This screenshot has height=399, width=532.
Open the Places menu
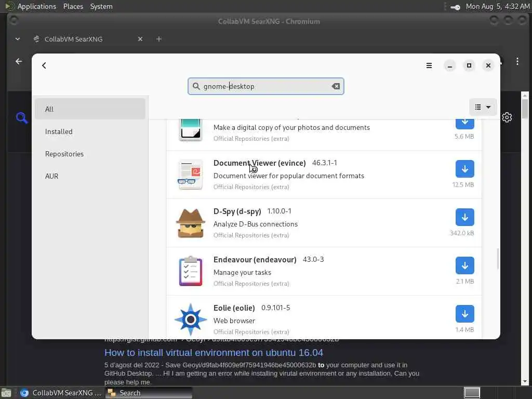click(73, 6)
